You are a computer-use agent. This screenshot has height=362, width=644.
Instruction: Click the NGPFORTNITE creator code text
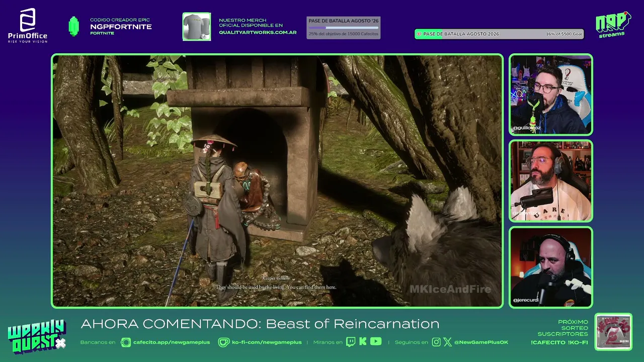tap(121, 27)
